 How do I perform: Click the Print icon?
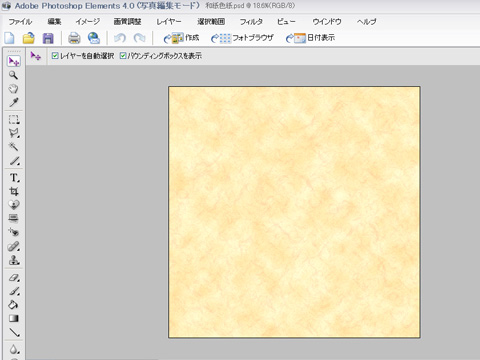click(x=74, y=38)
